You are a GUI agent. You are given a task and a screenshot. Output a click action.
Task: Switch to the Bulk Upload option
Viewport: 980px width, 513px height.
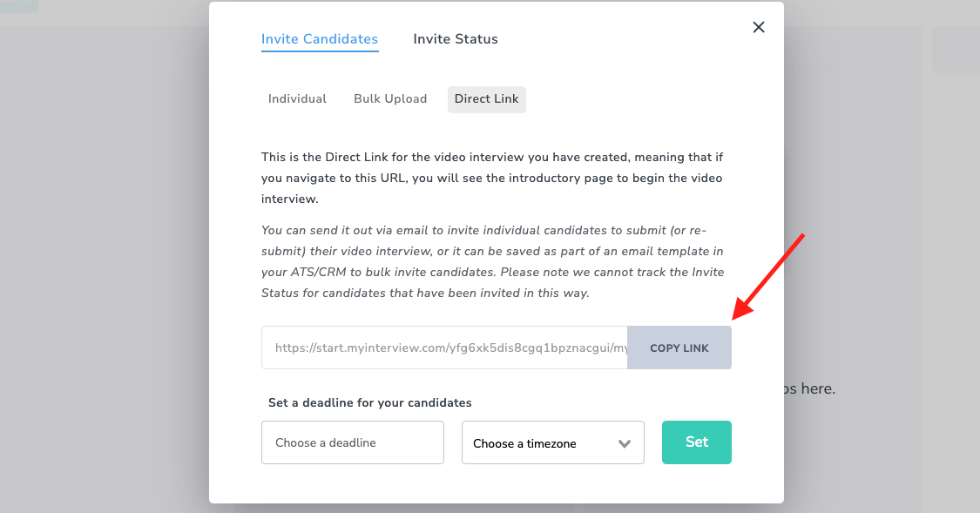click(390, 99)
